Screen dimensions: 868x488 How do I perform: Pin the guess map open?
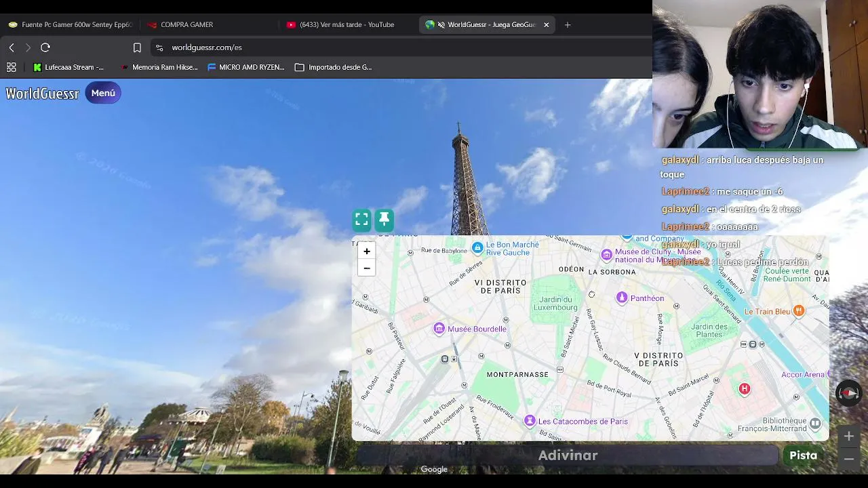click(384, 220)
